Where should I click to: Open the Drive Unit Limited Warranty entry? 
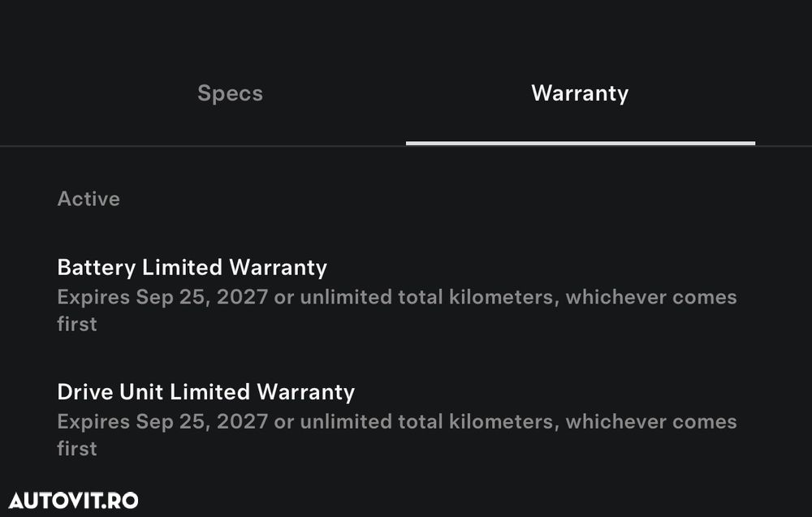pyautogui.click(x=206, y=393)
